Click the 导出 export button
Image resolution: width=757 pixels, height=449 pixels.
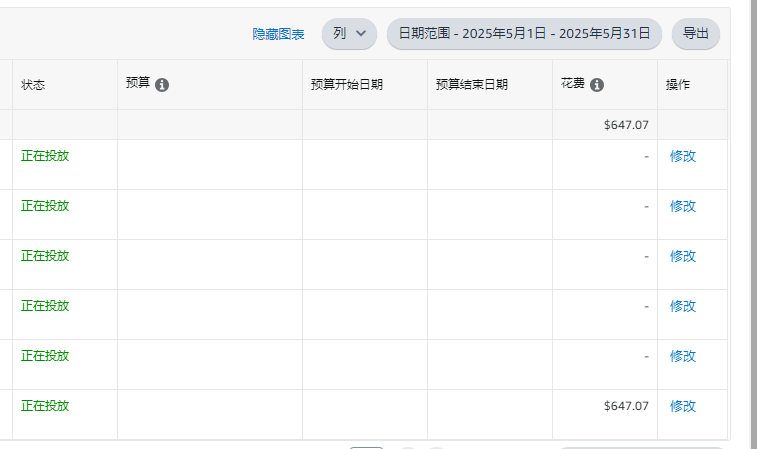(696, 33)
